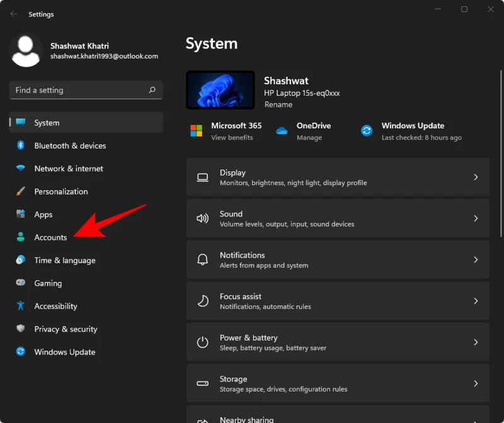The width and height of the screenshot is (504, 423).
Task: Select the Network & internet globe icon
Action: [20, 169]
